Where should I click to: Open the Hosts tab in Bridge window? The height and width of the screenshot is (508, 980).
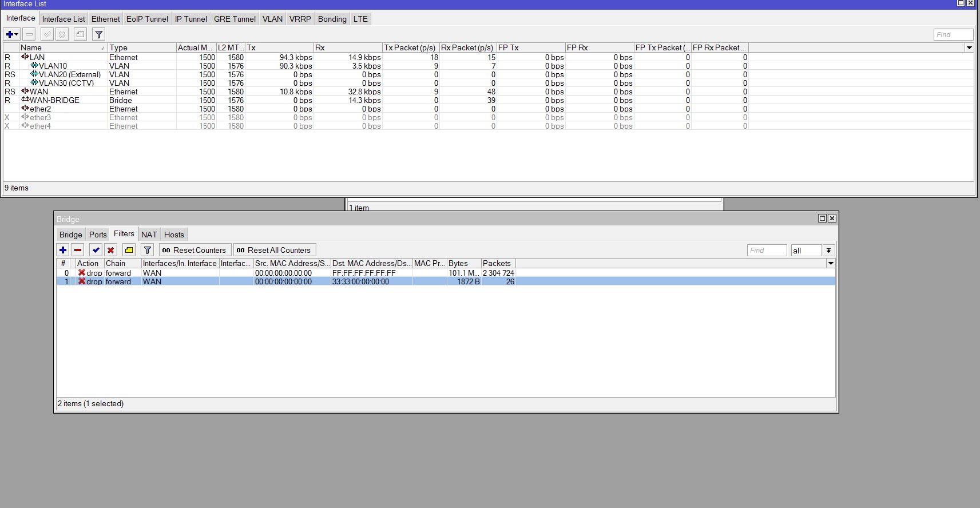pyautogui.click(x=174, y=235)
